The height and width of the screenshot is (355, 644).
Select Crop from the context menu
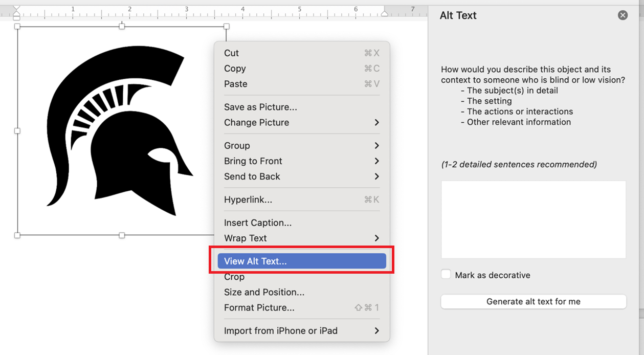click(234, 277)
